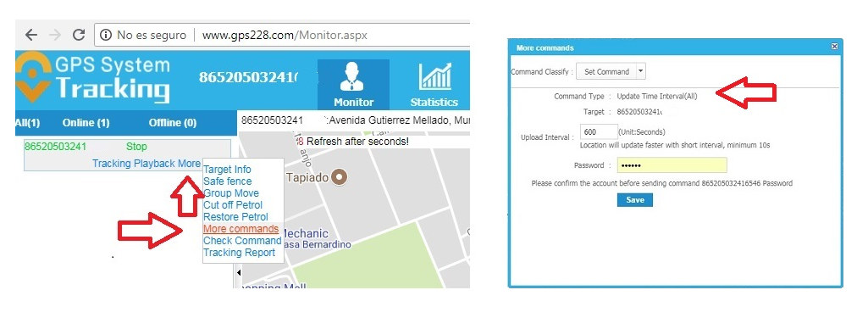This screenshot has width=868, height=318.
Task: Expand the More menu for the device
Action: (x=189, y=164)
